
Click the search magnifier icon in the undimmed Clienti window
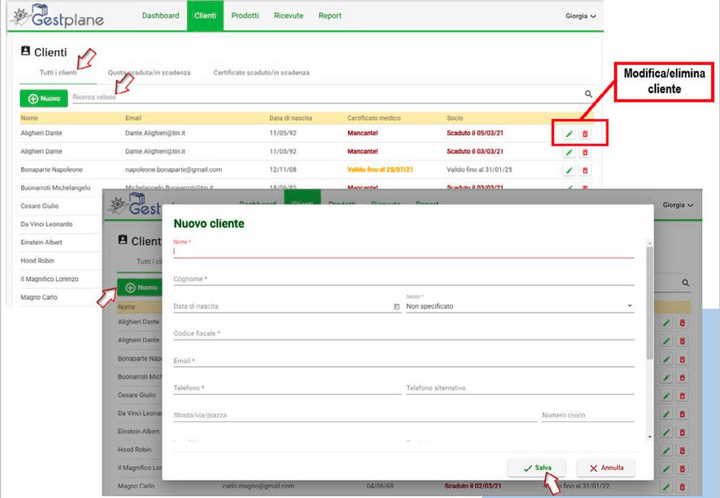click(588, 94)
